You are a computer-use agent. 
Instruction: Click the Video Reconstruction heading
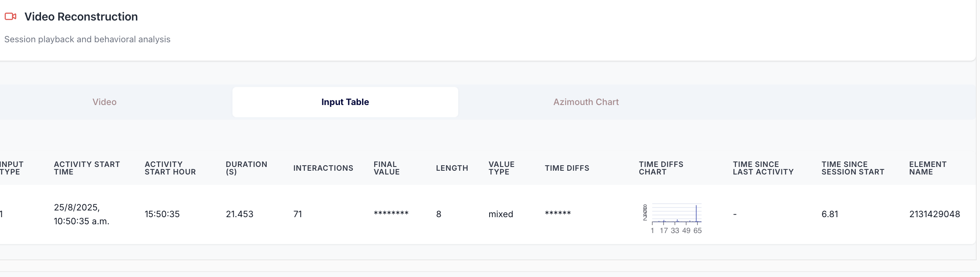[x=81, y=17]
